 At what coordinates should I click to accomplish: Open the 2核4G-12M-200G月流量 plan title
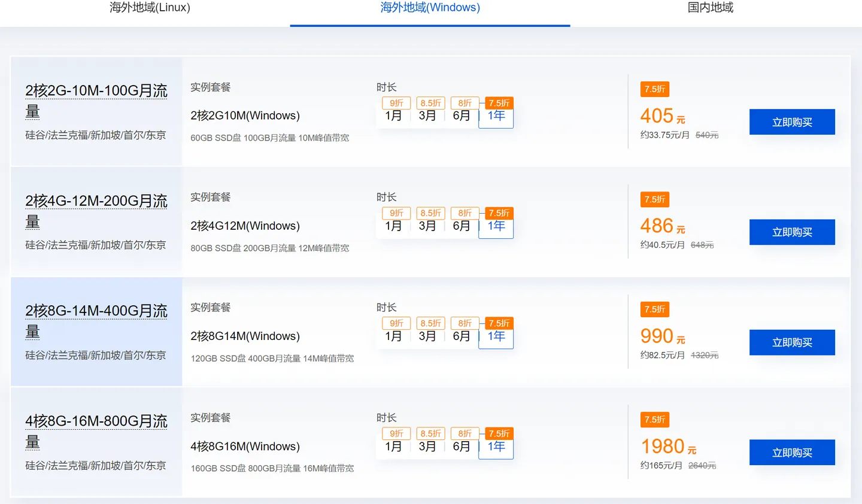coord(96,211)
